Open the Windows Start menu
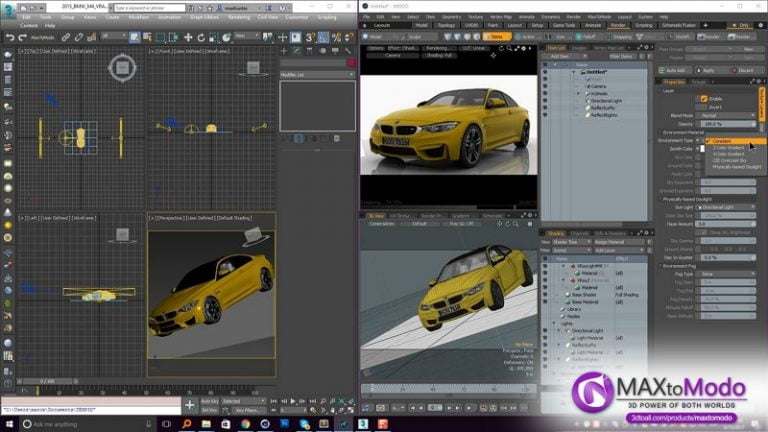Viewport: 768px width, 432px height. click(x=9, y=424)
